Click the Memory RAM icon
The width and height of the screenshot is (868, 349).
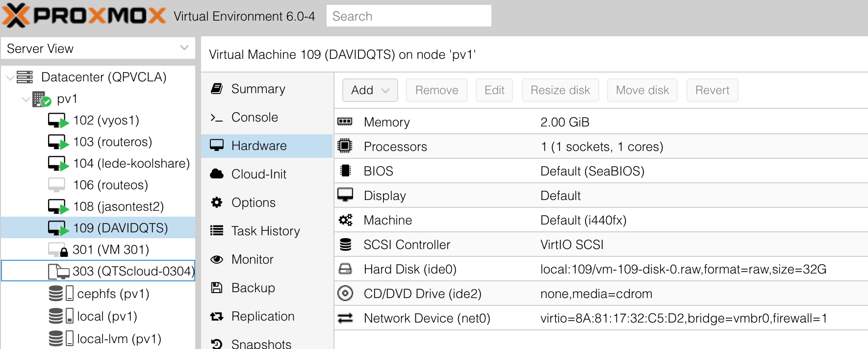[345, 122]
